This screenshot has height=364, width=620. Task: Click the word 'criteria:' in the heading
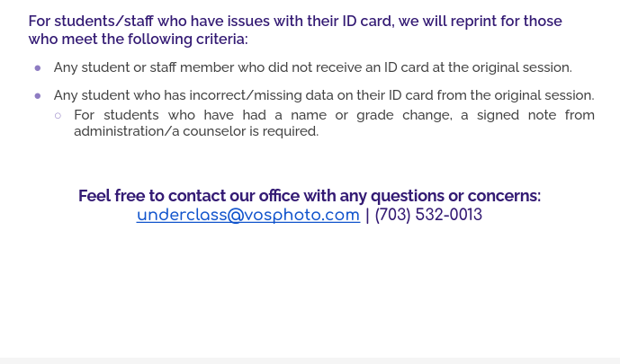click(221, 40)
